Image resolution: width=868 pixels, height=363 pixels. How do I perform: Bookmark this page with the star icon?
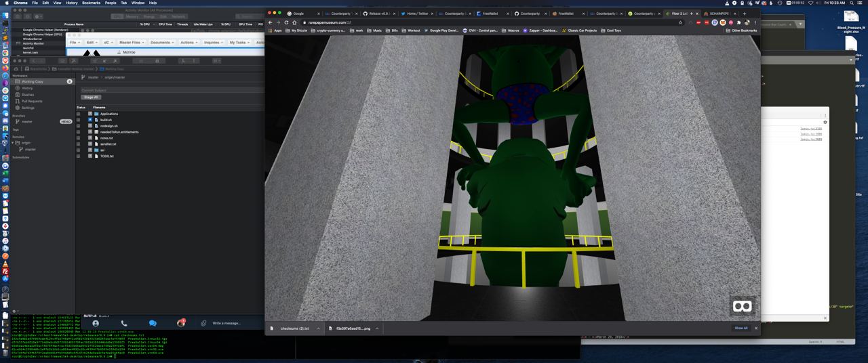pyautogui.click(x=680, y=22)
